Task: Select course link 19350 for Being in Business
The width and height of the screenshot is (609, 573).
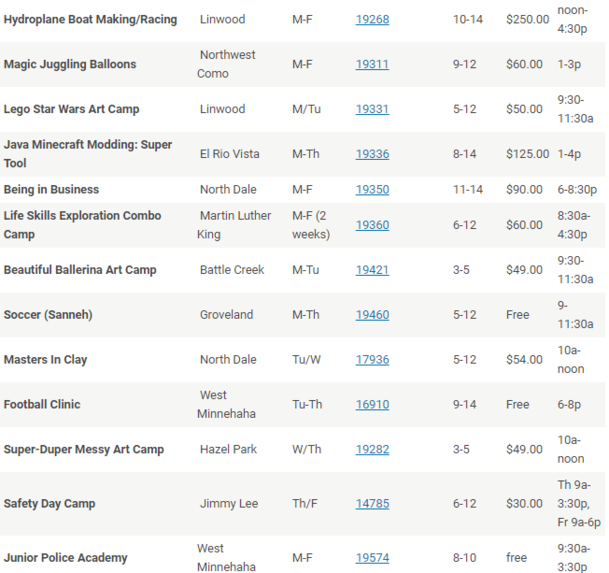Action: (x=372, y=189)
